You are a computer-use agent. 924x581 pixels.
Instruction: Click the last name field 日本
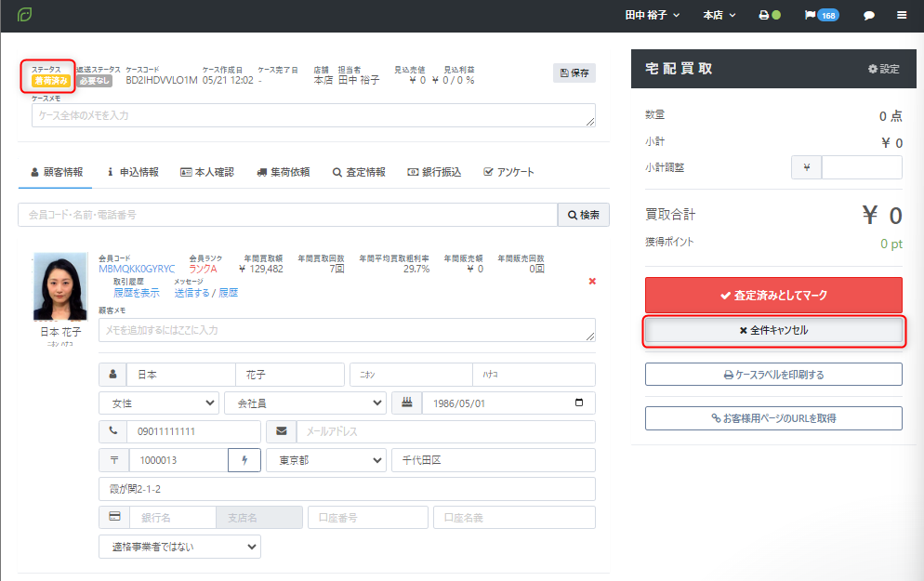point(181,375)
